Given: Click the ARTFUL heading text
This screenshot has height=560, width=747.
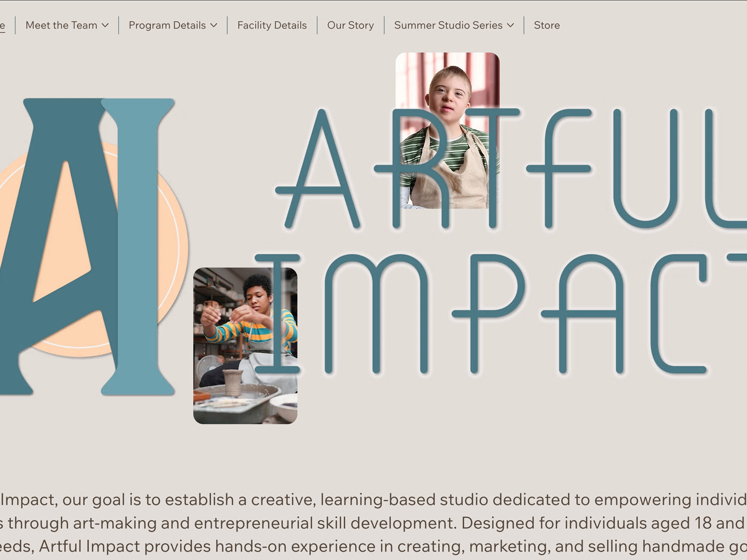Looking at the screenshot, I should [511, 169].
